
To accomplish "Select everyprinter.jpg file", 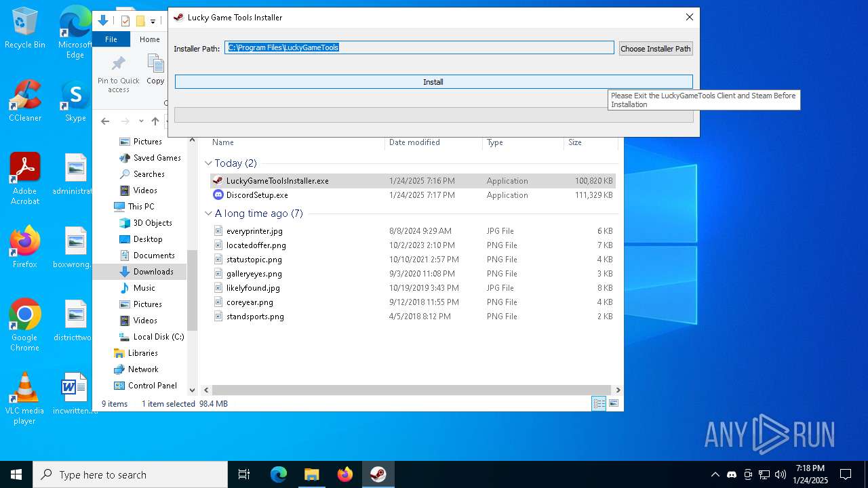I will pyautogui.click(x=412, y=231).
